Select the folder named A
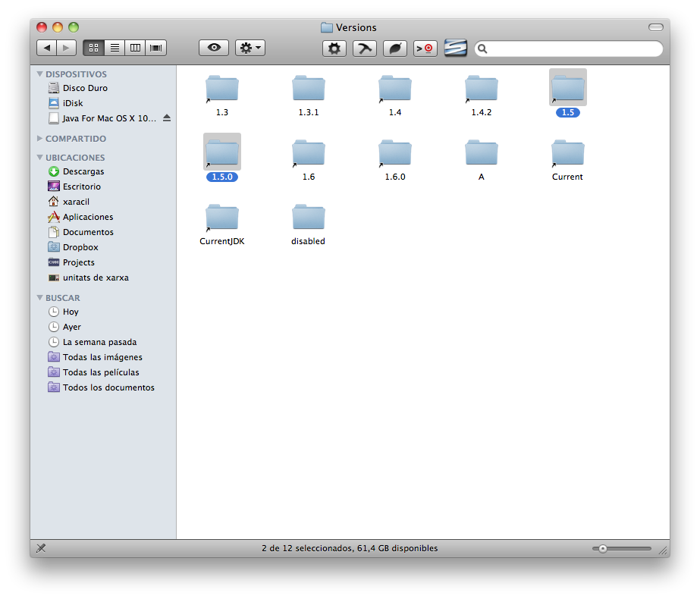700x599 pixels. 482,153
